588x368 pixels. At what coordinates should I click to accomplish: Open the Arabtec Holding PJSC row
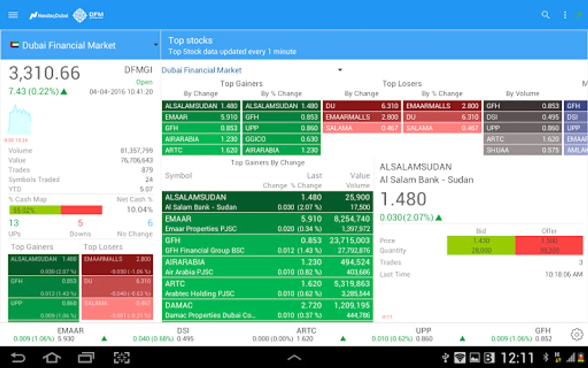coord(267,289)
